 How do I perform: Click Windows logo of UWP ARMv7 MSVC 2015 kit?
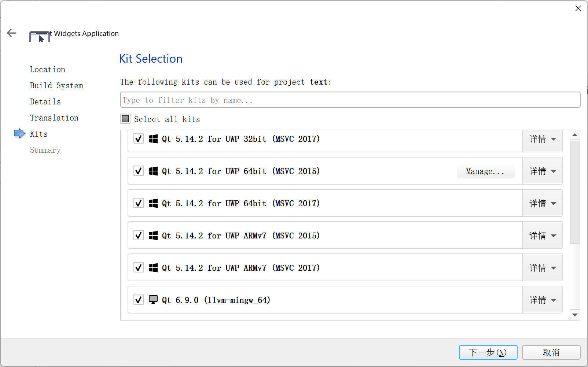(x=153, y=236)
